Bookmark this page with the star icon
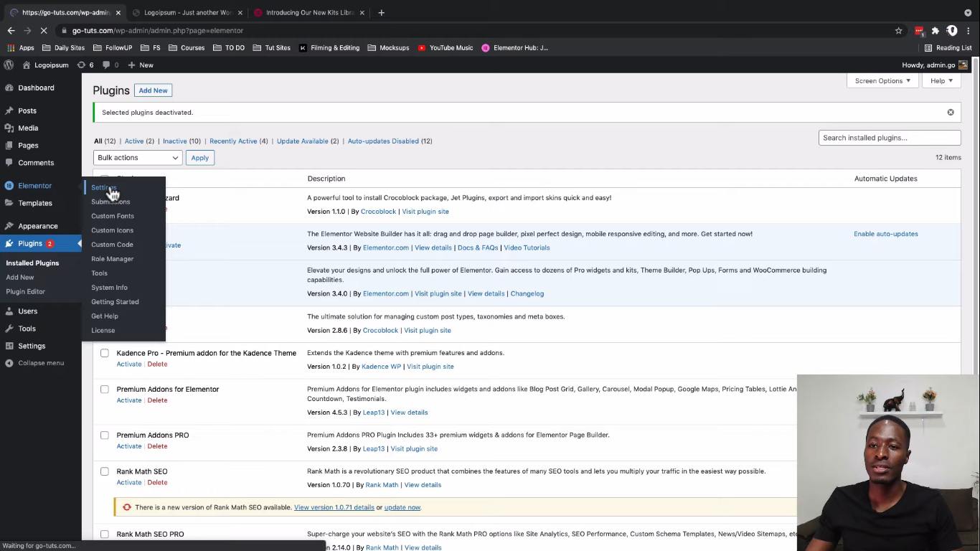This screenshot has width=980, height=551. coord(898,30)
